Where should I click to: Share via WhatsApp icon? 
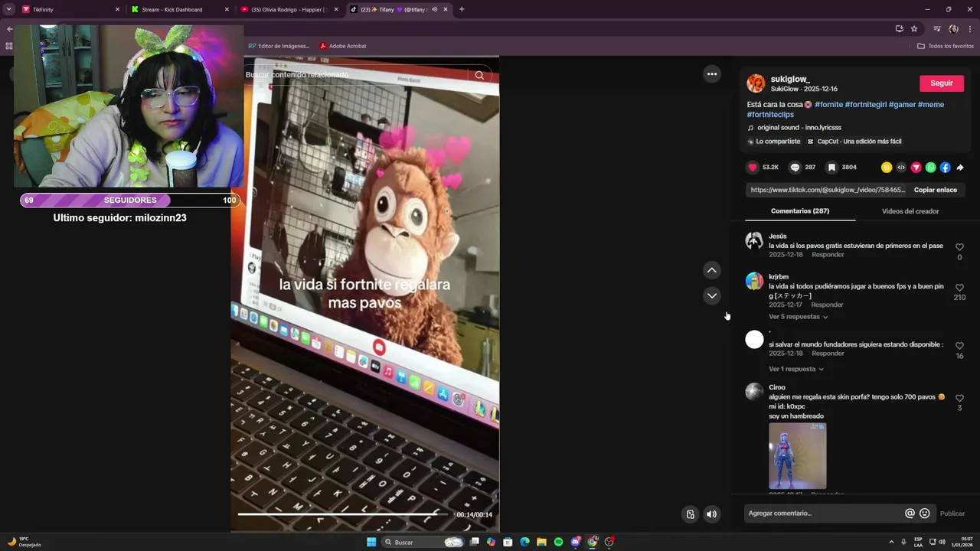coord(930,168)
